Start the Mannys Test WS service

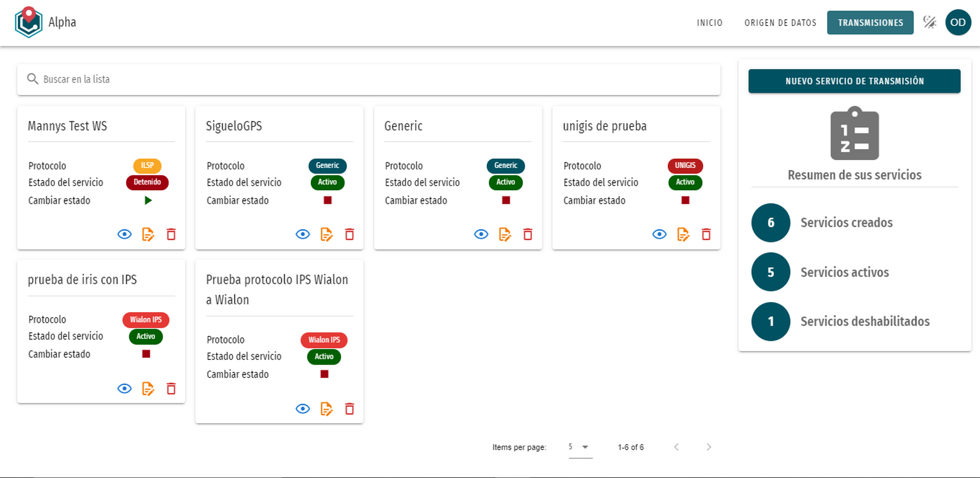click(x=148, y=200)
